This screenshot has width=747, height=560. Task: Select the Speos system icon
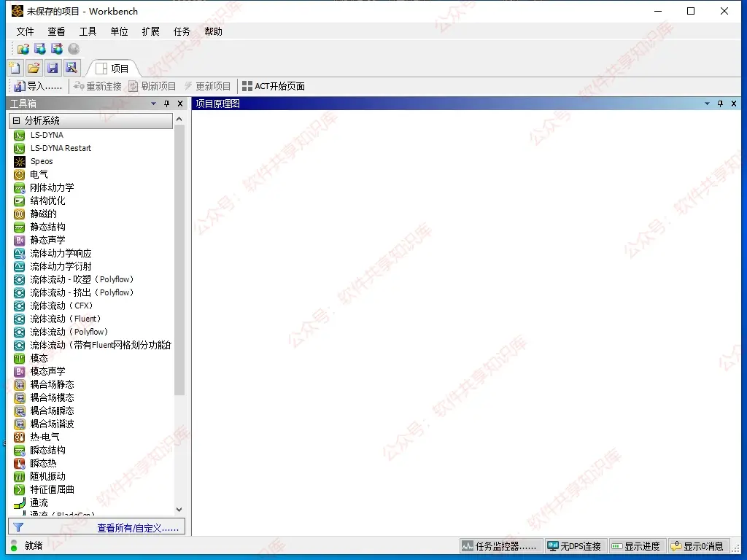(19, 161)
